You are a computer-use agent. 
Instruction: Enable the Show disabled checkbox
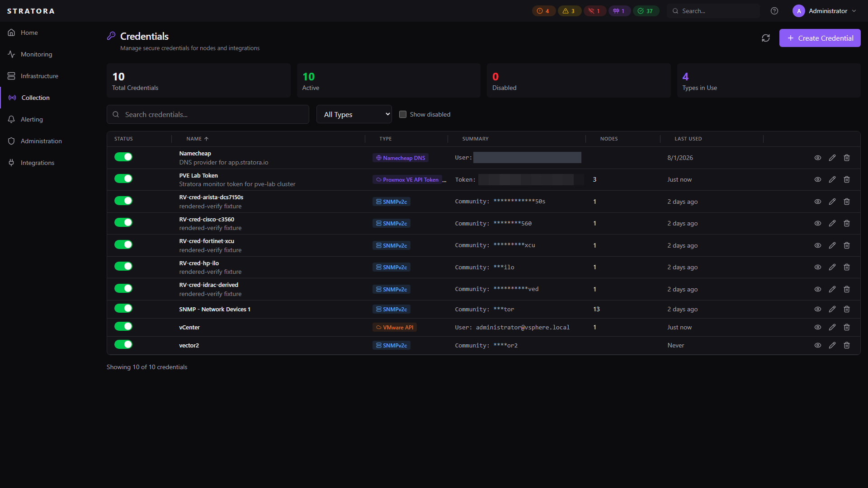(403, 114)
